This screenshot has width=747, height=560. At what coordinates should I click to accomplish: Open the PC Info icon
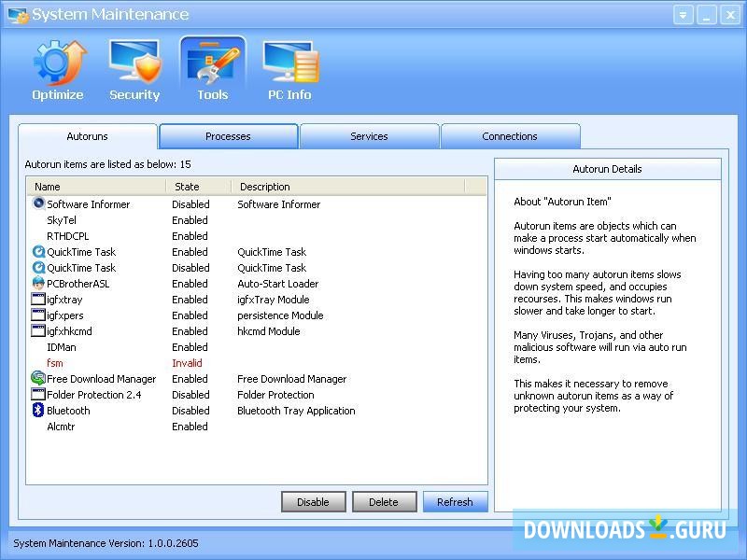pyautogui.click(x=289, y=63)
